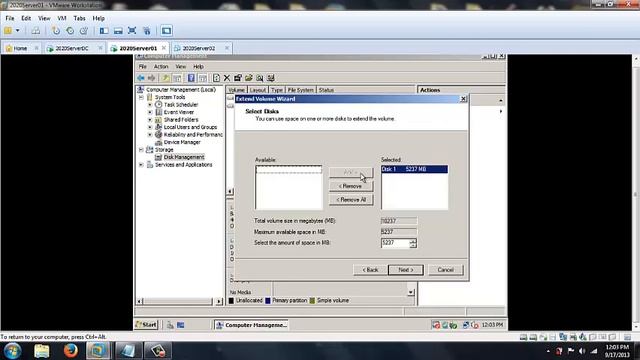The height and width of the screenshot is (360, 640).
Task: Click the take snapshot icon in VMware toolbar
Action: tap(56, 31)
